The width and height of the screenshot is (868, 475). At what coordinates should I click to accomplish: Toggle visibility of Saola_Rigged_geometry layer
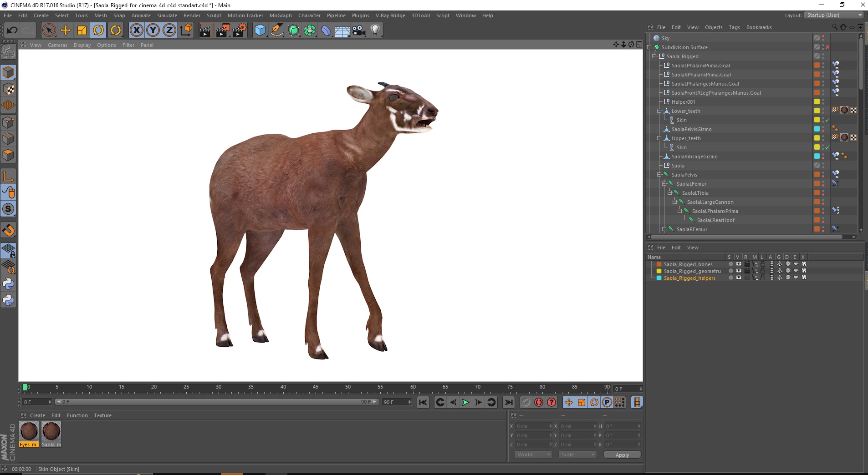pos(739,271)
